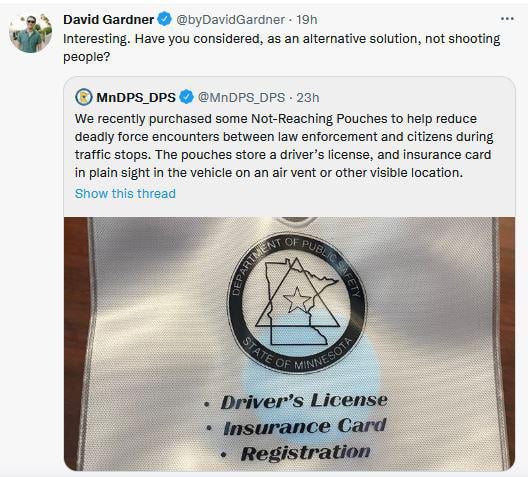Open the 23h quoted tweet timestamp
This screenshot has height=477, width=528.
(x=308, y=98)
